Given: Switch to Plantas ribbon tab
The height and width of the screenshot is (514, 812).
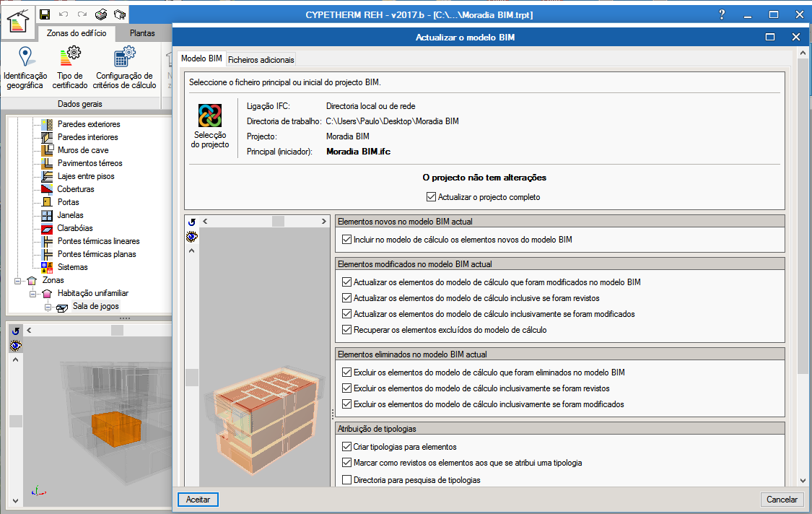Looking at the screenshot, I should pyautogui.click(x=142, y=33).
